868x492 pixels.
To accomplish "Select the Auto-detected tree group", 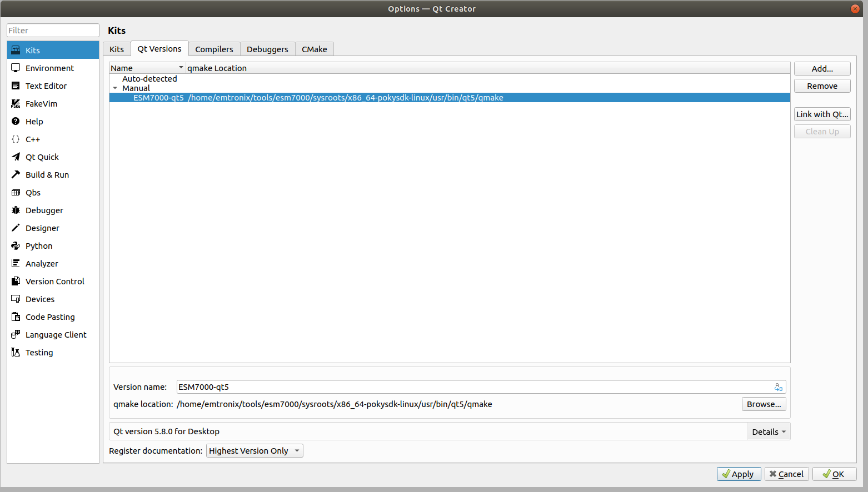I will point(149,79).
